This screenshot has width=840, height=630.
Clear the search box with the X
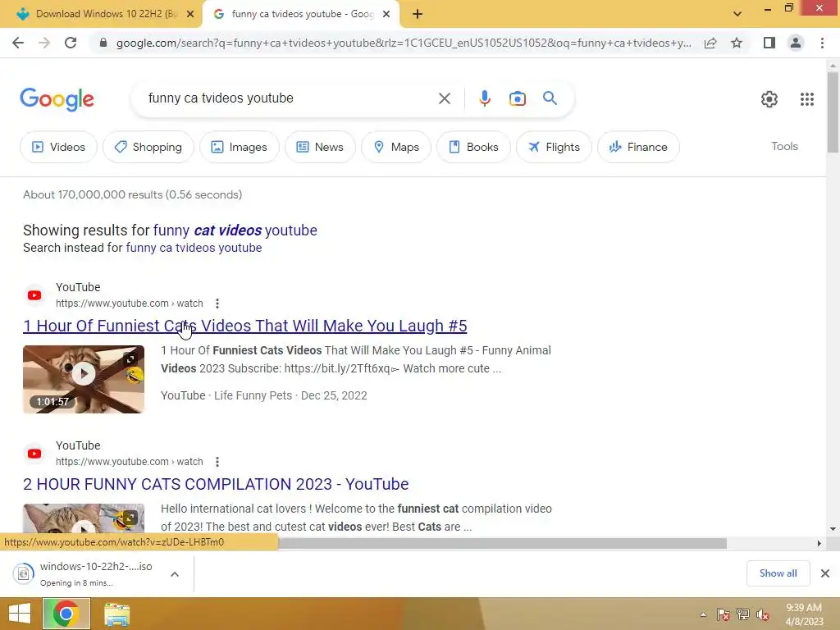pyautogui.click(x=444, y=98)
